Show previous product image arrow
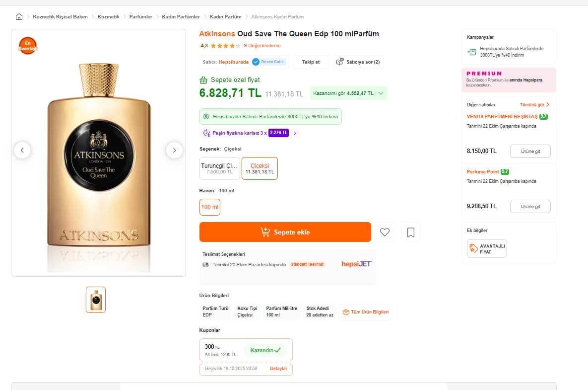 point(22,150)
